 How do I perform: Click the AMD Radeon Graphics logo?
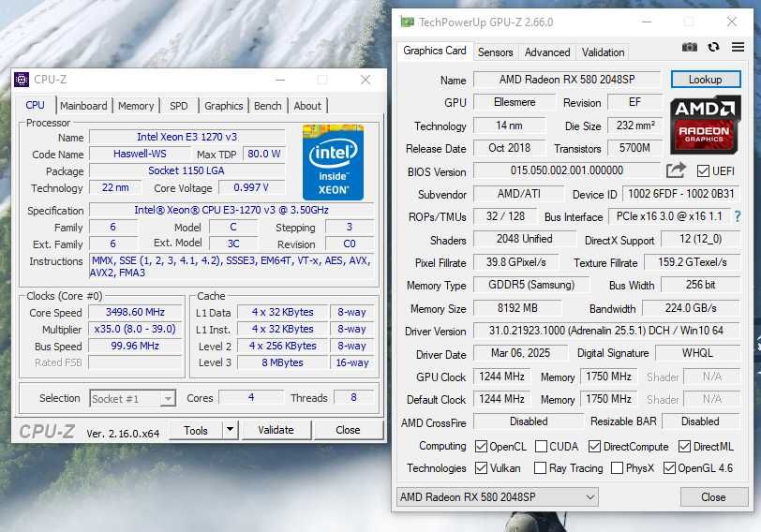pos(705,126)
